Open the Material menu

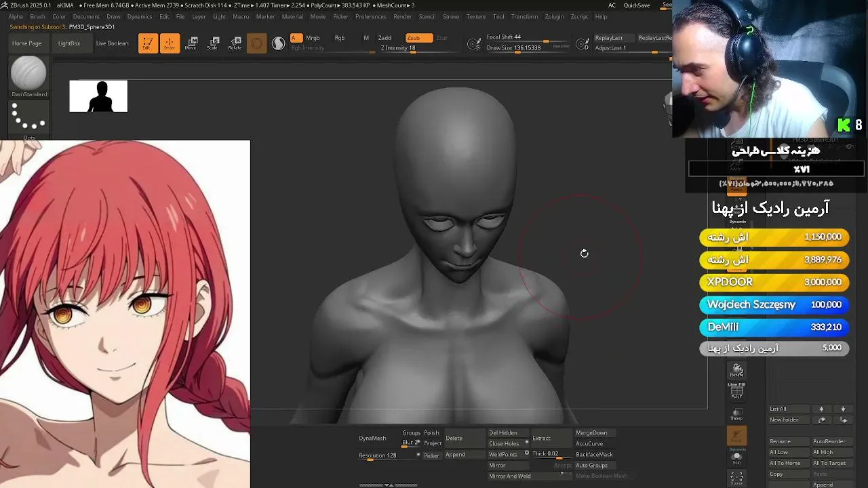[x=293, y=16]
